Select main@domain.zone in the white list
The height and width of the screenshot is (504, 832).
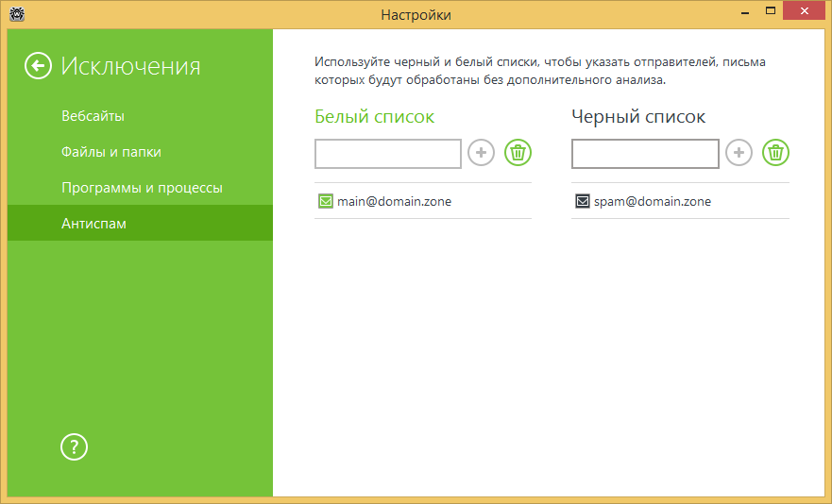point(423,201)
